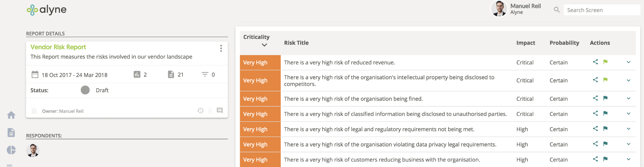The image size is (644, 167).
Task: Share the data privacy legal requirements risk
Action: (595, 143)
